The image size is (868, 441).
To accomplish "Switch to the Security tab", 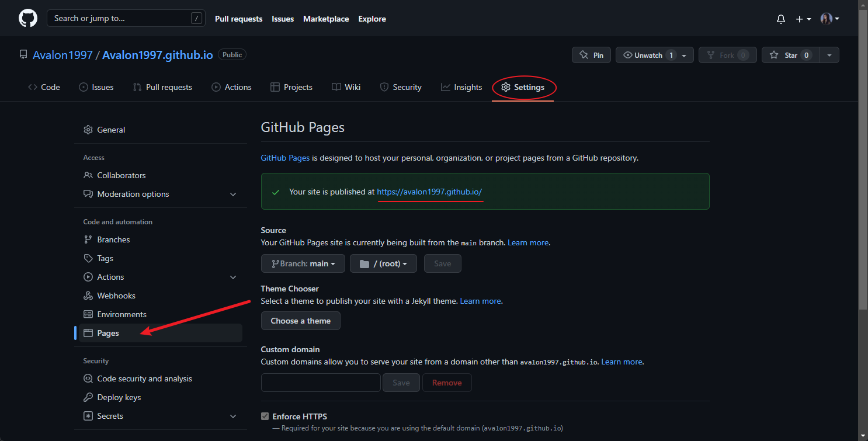I will pyautogui.click(x=401, y=87).
